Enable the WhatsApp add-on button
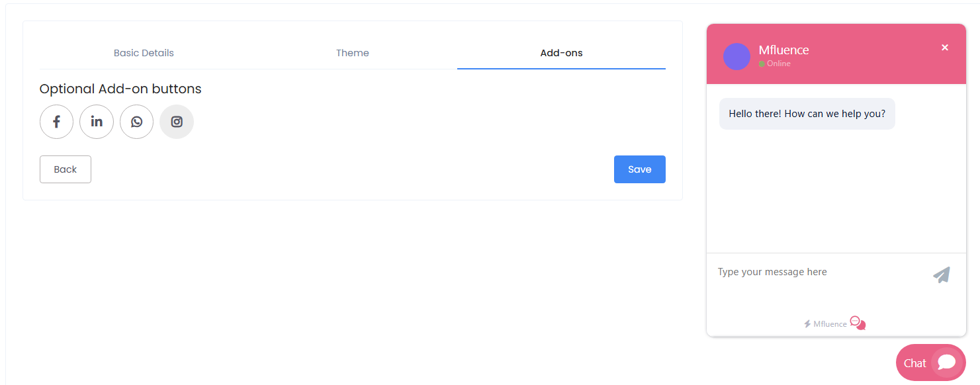Viewport: 980px width, 385px height. point(136,122)
